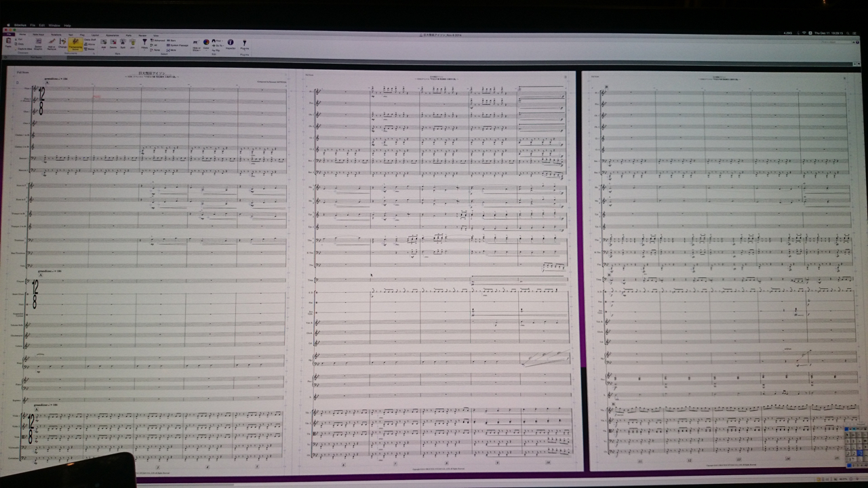Click the Add bars icon
Viewport: 868px width, 488px height.
(103, 43)
